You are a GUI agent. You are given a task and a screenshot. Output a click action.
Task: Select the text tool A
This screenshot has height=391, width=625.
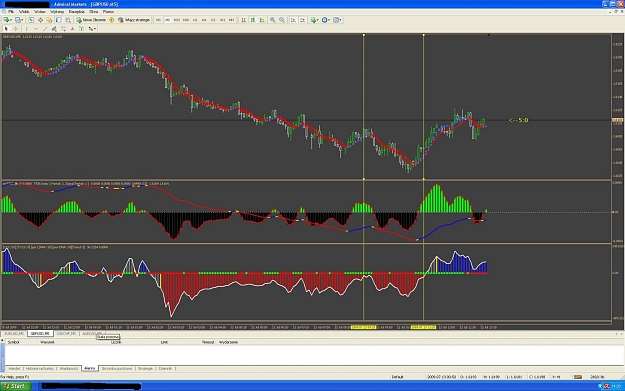[x=72, y=29]
